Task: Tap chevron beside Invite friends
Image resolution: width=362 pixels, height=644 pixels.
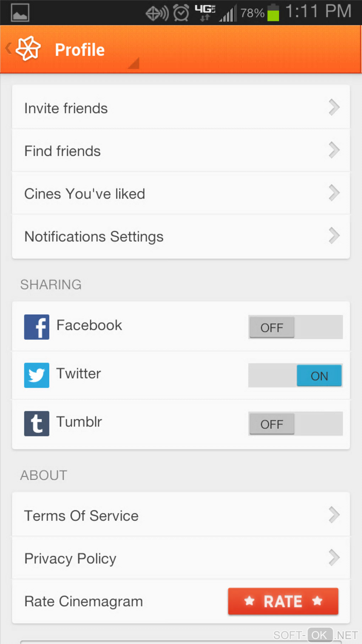Action: pos(334,107)
